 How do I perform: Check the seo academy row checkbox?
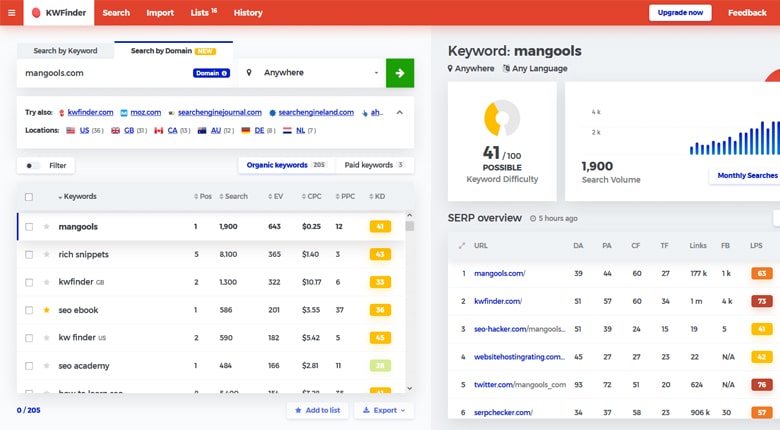pos(29,366)
